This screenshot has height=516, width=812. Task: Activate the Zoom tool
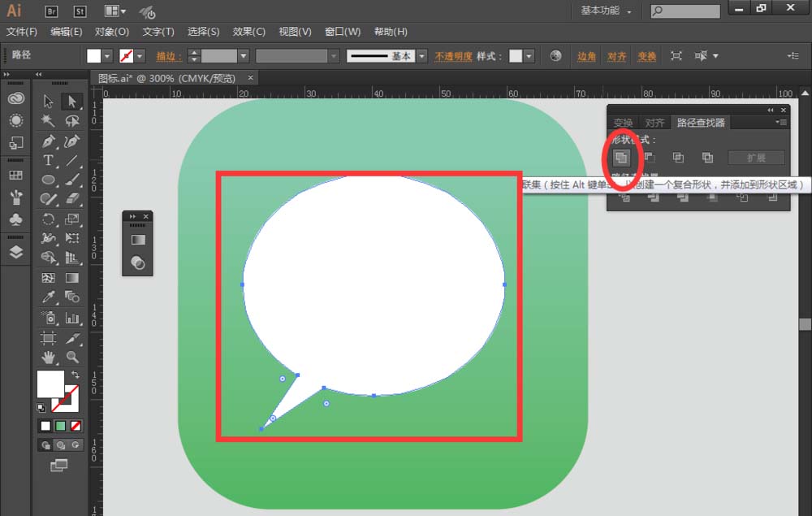pos(71,355)
